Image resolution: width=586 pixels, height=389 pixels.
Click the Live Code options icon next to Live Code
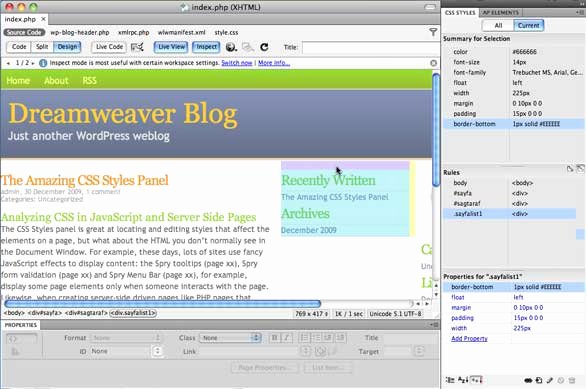(x=137, y=47)
